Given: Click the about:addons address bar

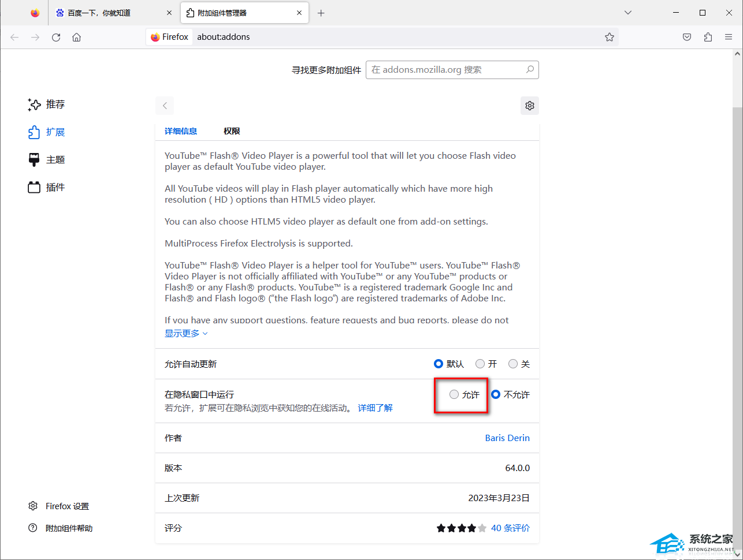Looking at the screenshot, I should pos(381,37).
